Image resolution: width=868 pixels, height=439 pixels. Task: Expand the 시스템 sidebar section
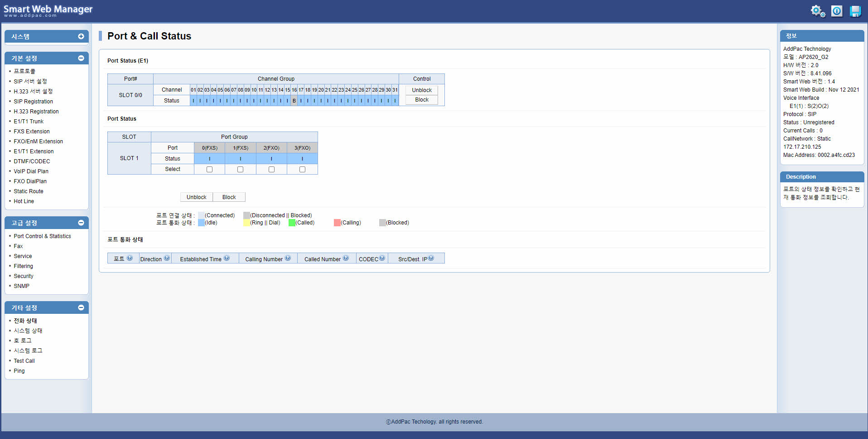pos(81,36)
